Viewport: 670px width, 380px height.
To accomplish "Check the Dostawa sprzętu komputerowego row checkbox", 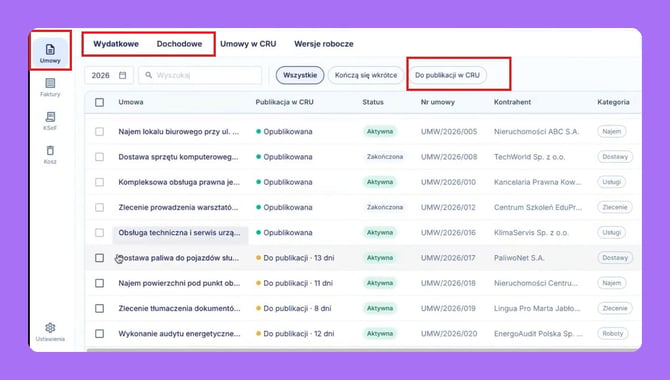I will (100, 157).
